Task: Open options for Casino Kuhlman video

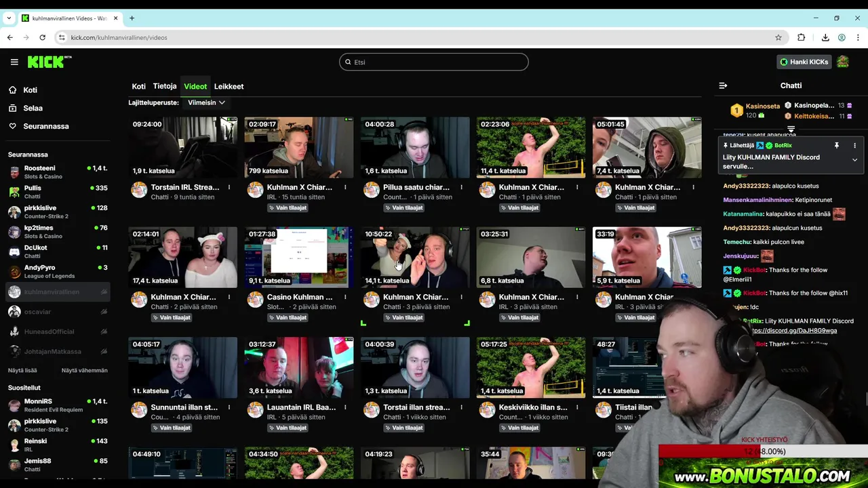Action: click(345, 297)
